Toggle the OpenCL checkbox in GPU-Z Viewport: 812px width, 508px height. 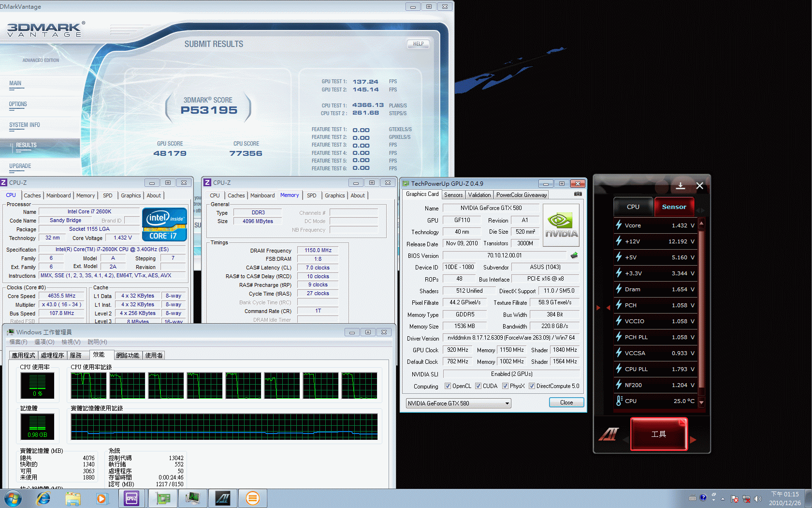448,386
